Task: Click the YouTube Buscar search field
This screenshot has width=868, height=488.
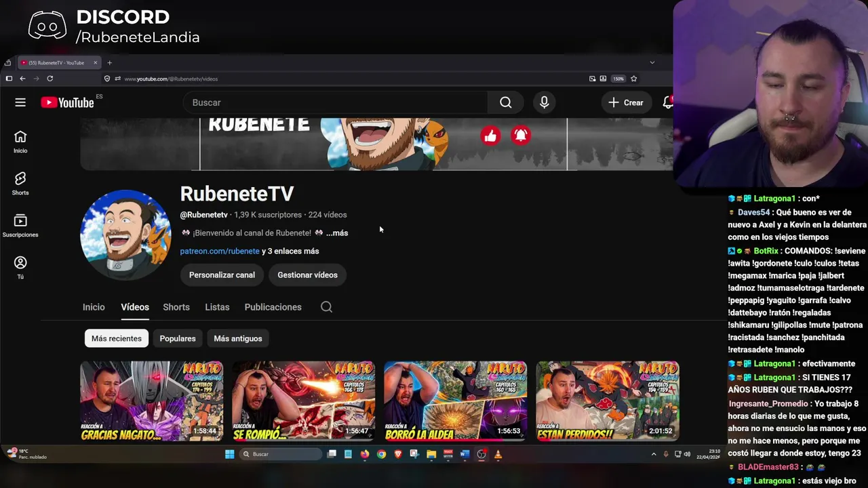Action: coord(336,102)
